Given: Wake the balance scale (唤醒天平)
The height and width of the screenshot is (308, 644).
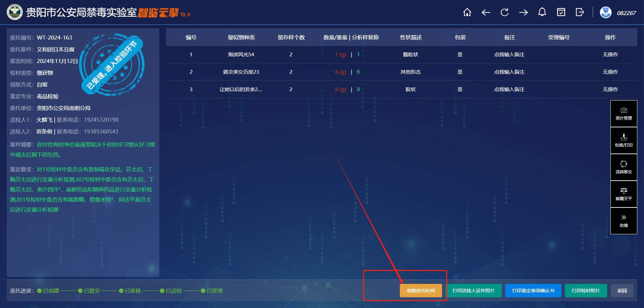Looking at the screenshot, I should (624, 194).
